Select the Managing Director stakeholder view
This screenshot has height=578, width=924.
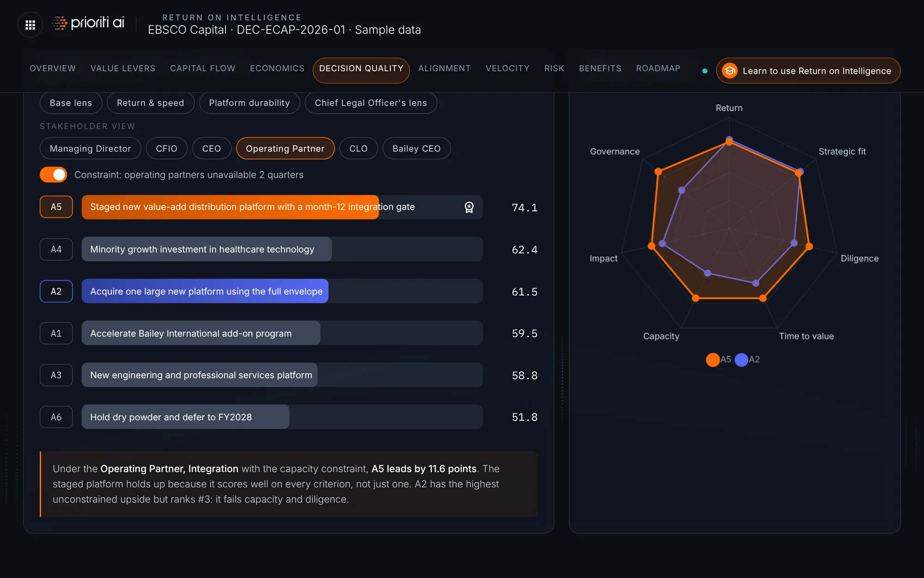(91, 148)
